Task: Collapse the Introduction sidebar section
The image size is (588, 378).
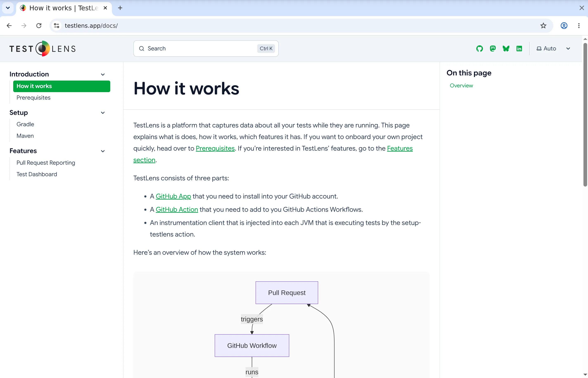Action: click(x=103, y=74)
